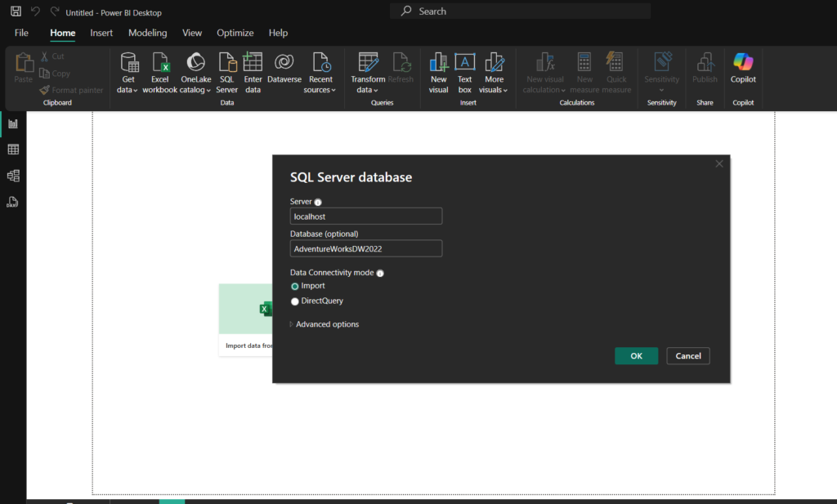The height and width of the screenshot is (504, 837).
Task: Open the Enter data table tool
Action: [x=253, y=73]
